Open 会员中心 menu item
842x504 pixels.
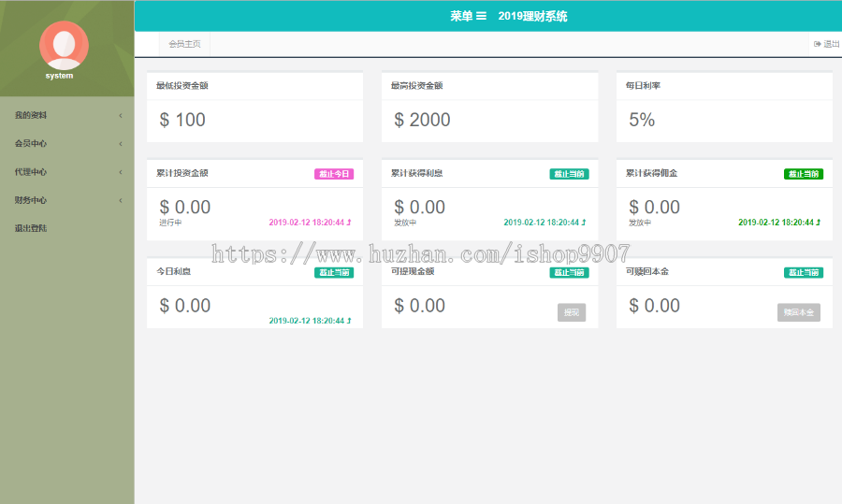pos(67,144)
